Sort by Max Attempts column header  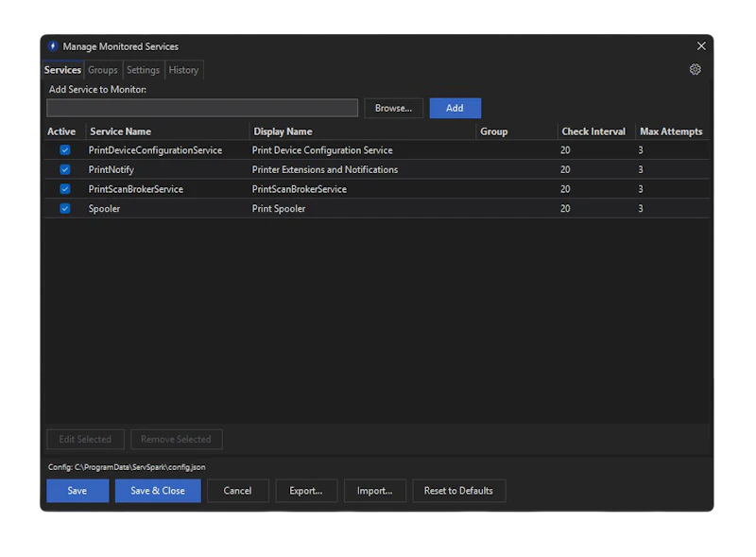672,131
